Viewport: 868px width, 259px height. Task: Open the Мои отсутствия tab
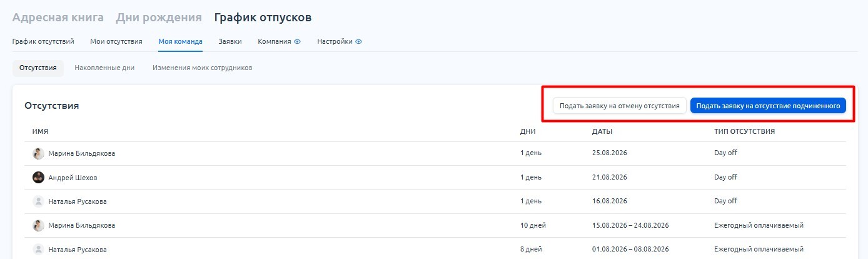(116, 42)
